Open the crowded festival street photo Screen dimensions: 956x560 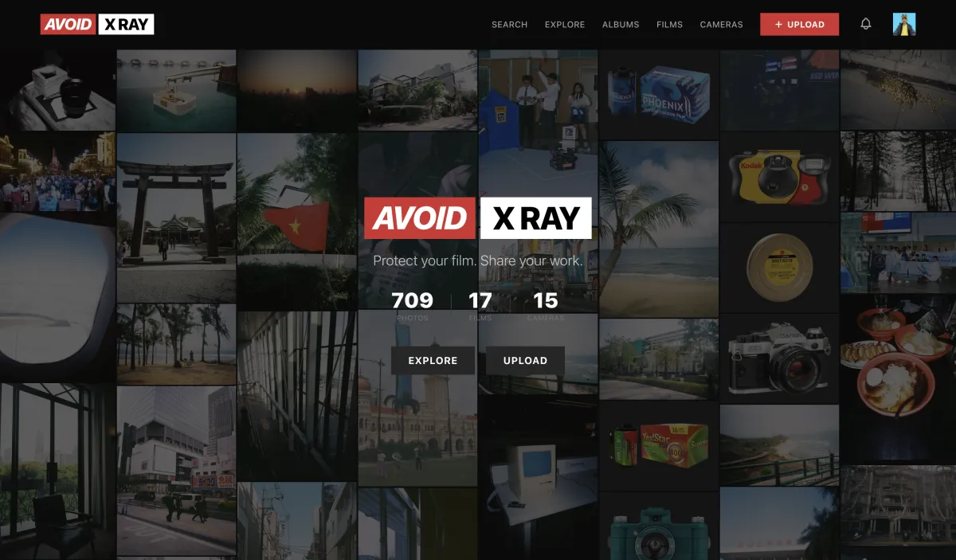(57, 171)
